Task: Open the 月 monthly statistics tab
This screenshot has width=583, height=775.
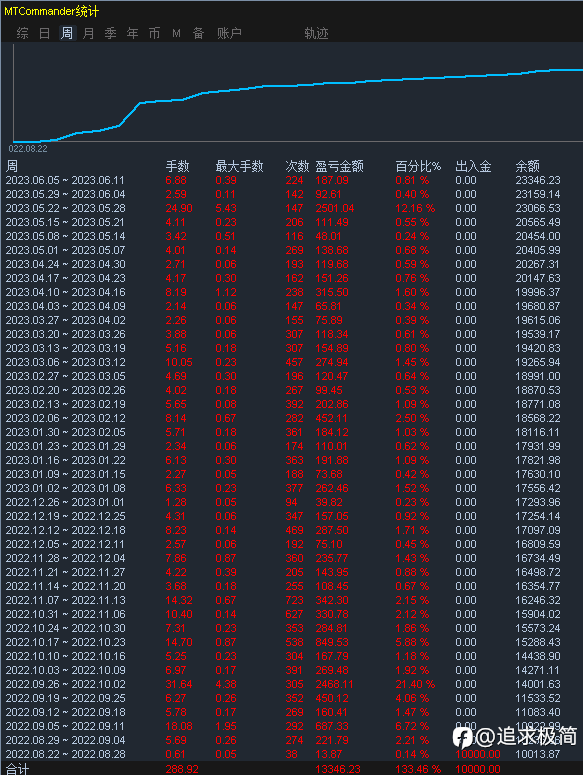Action: pyautogui.click(x=88, y=33)
